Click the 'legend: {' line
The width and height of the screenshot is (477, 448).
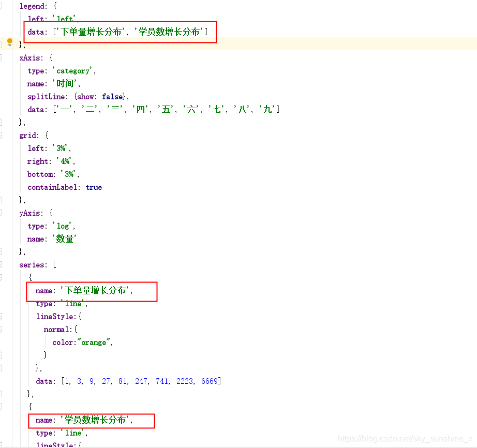pos(38,6)
